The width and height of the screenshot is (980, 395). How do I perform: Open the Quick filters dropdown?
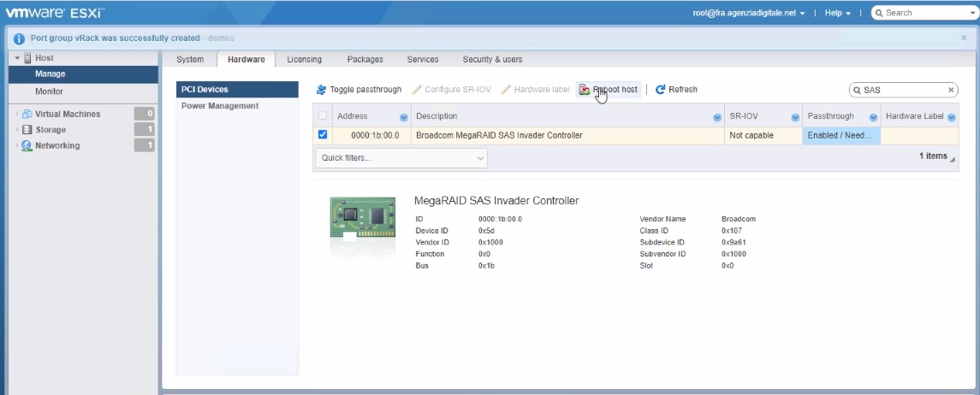[x=401, y=158]
